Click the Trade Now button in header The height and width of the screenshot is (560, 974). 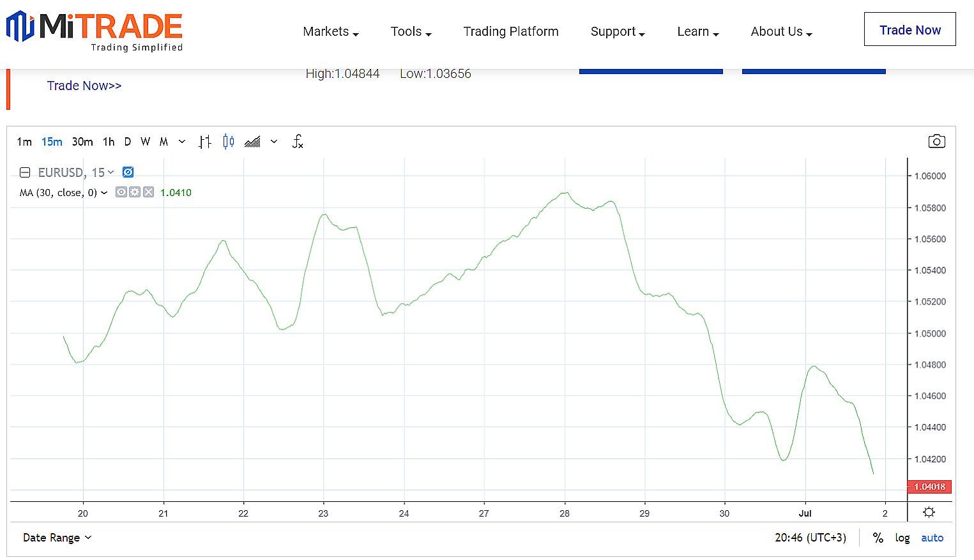point(909,30)
